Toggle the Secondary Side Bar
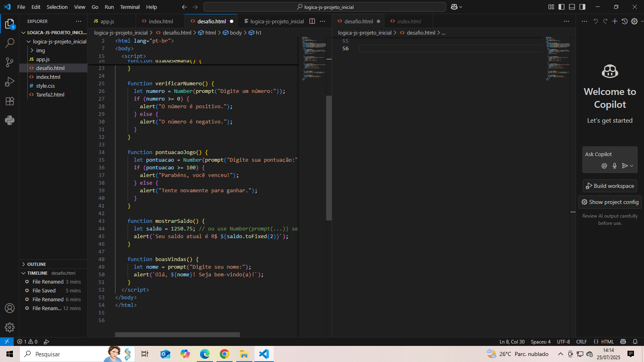Viewport: 644px width, 362px height. (582, 7)
